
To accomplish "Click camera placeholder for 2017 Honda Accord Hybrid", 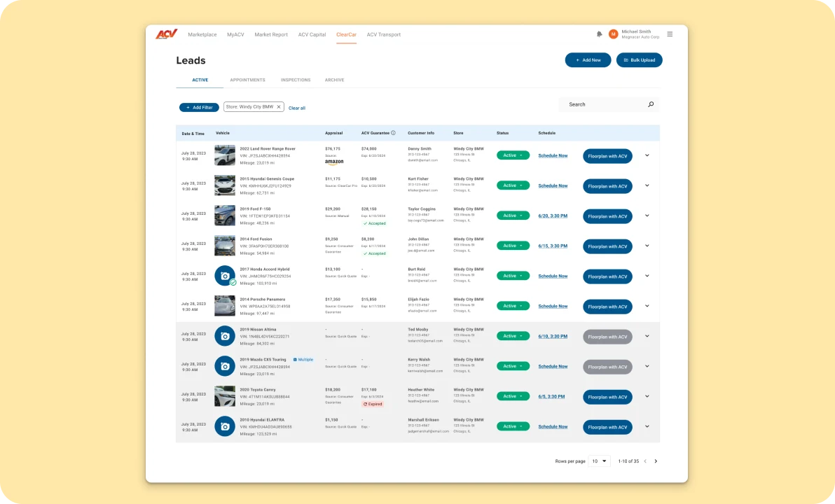I will click(x=225, y=276).
